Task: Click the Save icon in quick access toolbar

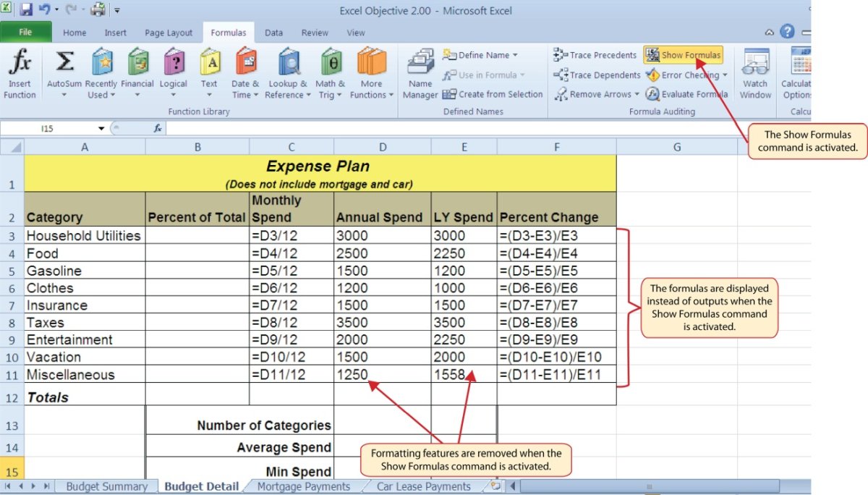Action: tap(26, 10)
